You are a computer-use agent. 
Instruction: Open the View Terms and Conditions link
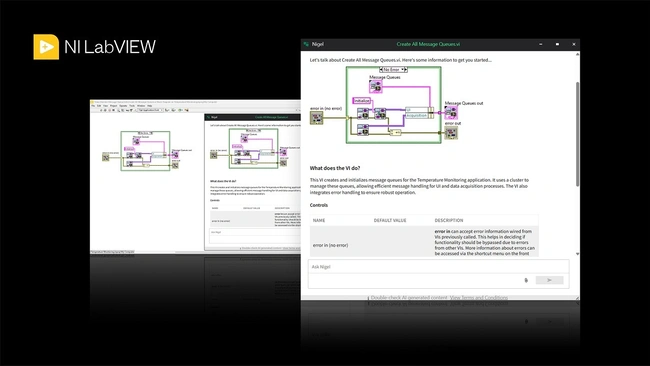(479, 298)
